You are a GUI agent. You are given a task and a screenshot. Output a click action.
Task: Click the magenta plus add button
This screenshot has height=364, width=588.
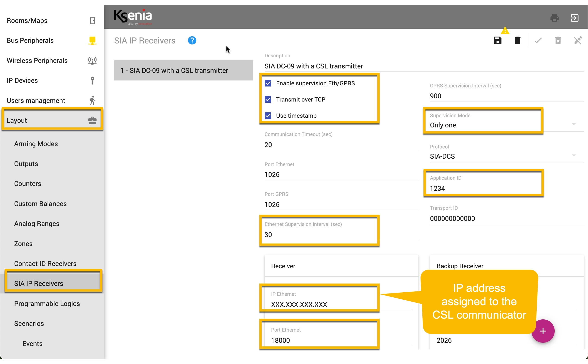[543, 331]
